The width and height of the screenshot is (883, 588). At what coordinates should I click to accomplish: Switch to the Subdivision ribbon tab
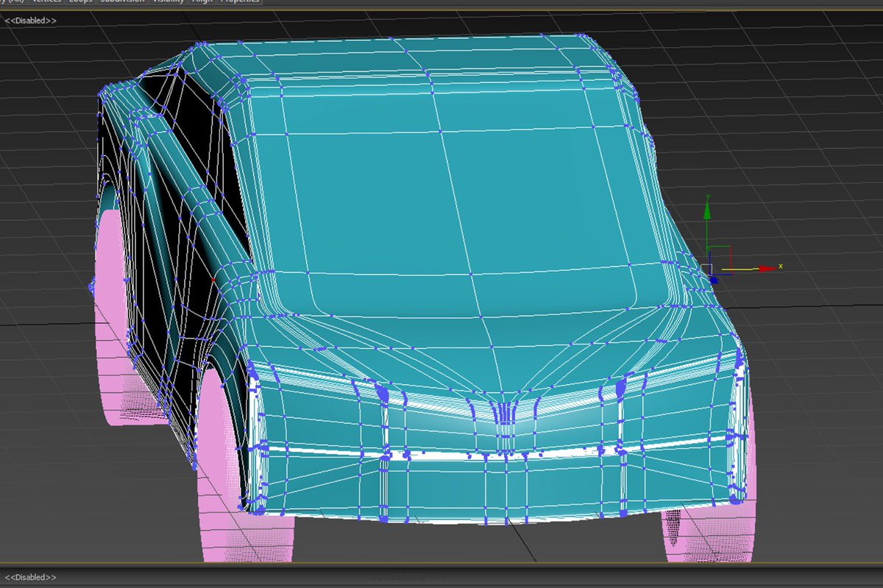[x=122, y=2]
